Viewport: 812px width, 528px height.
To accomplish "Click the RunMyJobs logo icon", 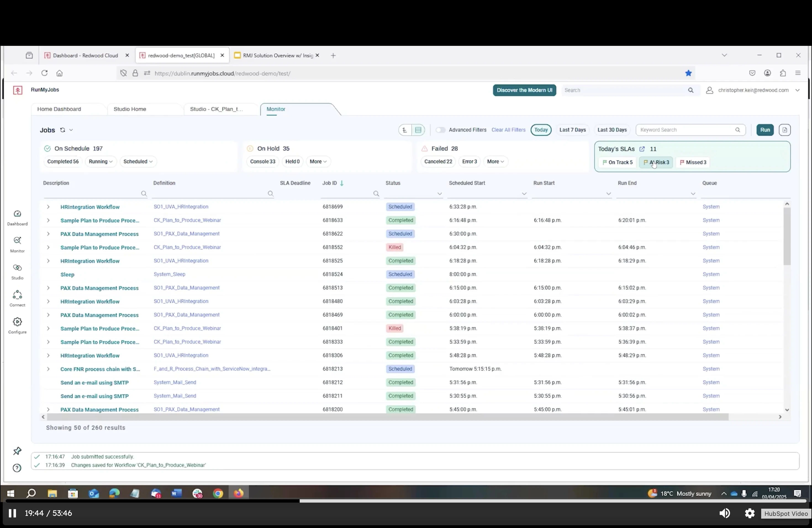I will pos(18,90).
